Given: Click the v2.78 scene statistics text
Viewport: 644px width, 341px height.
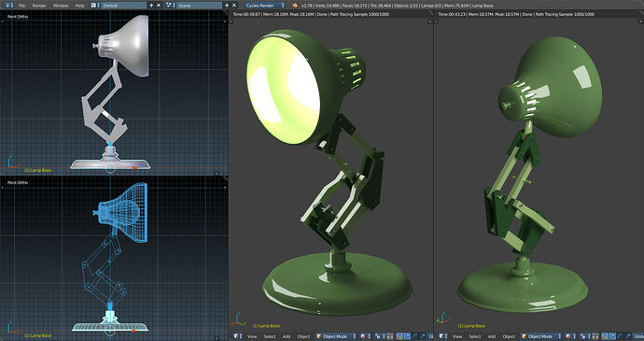Looking at the screenshot, I should tap(398, 6).
